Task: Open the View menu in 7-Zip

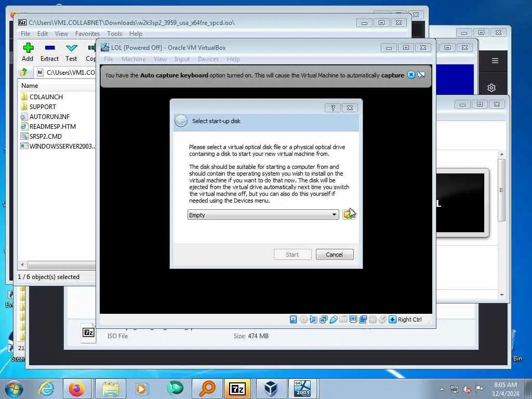Action: coord(61,34)
